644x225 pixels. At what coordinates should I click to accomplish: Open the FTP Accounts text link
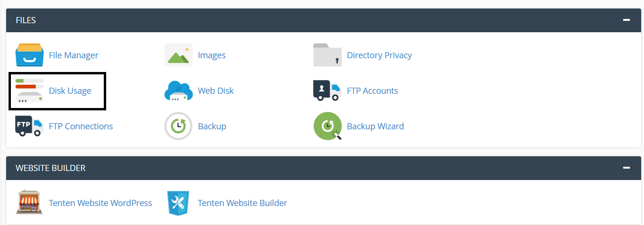coord(372,90)
